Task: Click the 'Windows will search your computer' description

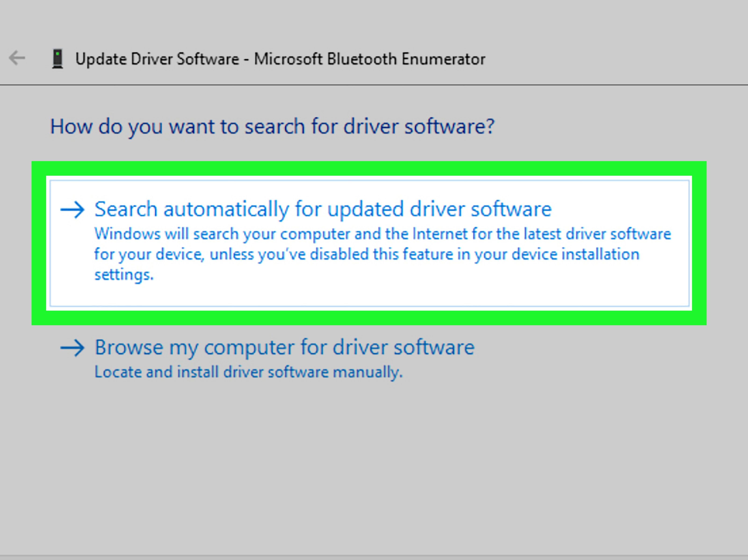Action: click(382, 254)
